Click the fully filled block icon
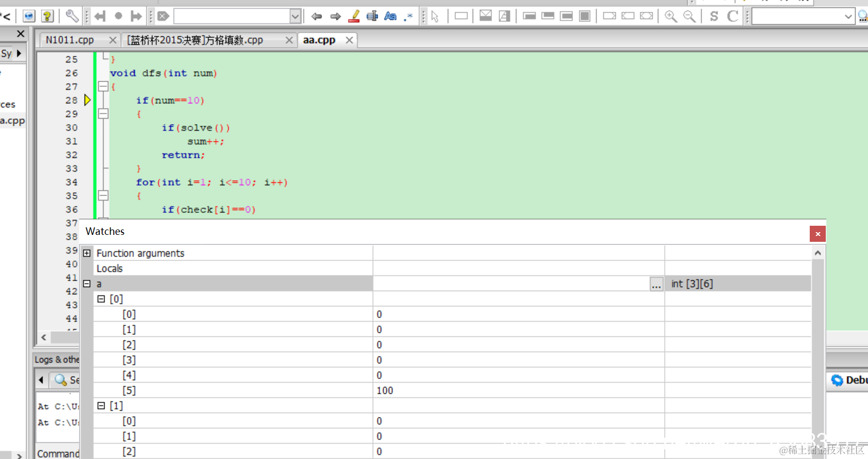 click(x=585, y=16)
